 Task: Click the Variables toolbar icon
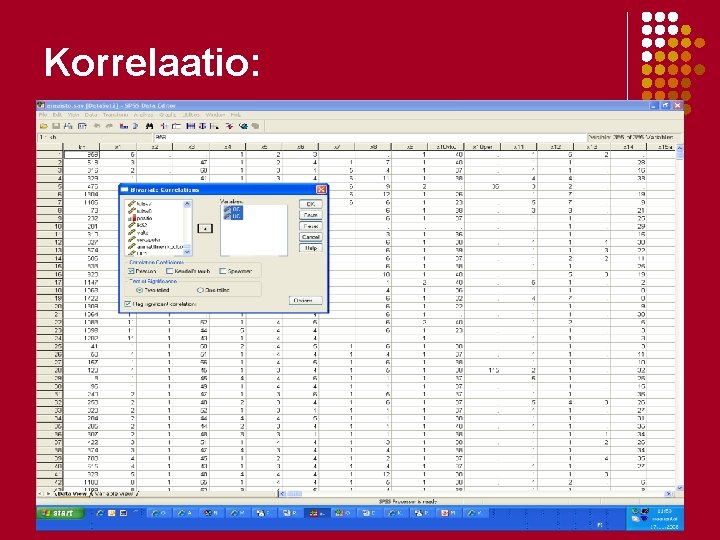coord(135,126)
